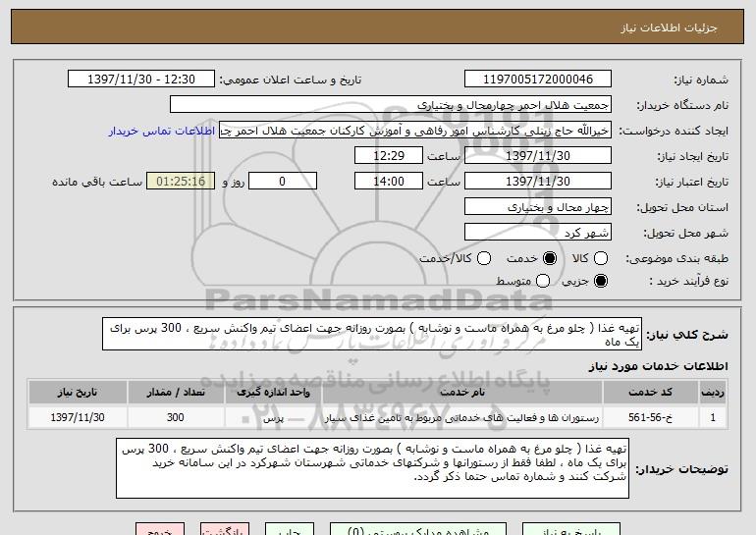Click the جزئیات اطلاعات نیاز header title
Image resolution: width=756 pixels, height=535 pixels.
pos(669,27)
